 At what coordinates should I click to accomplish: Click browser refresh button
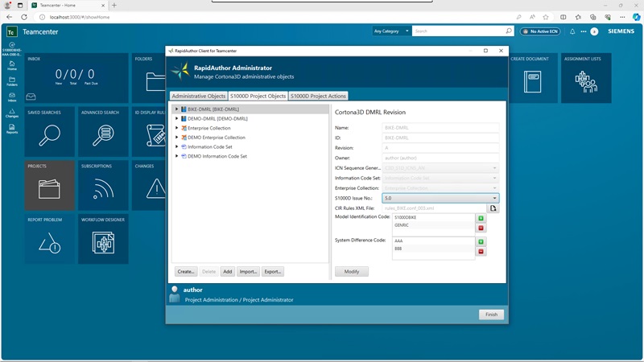pyautogui.click(x=24, y=17)
